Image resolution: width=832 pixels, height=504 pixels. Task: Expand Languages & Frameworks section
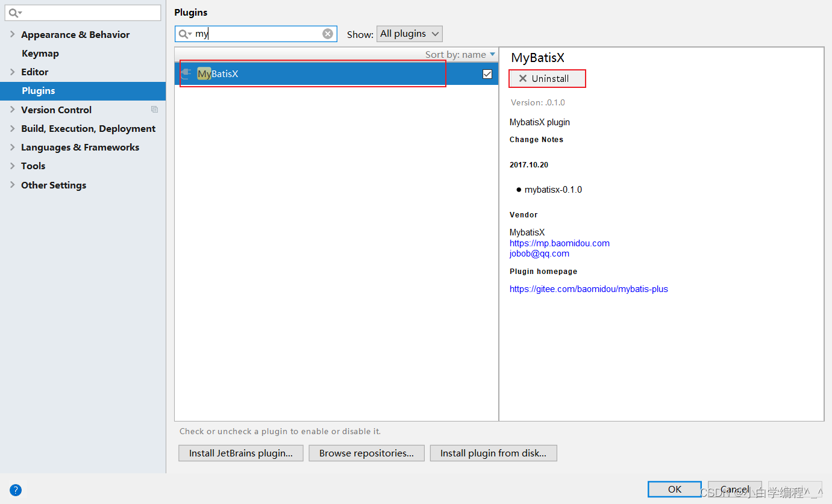(12, 147)
